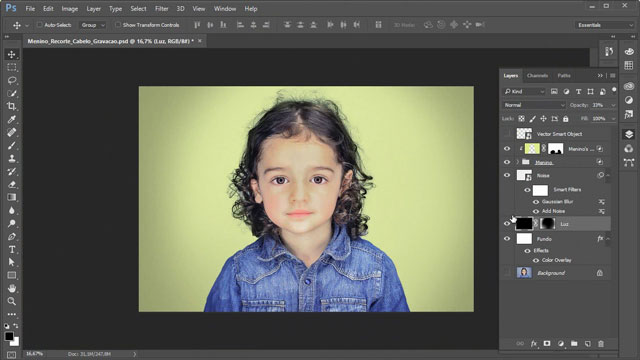Screen dimensions: 640x360
Task: Click the background color swatch
Action: click(x=16, y=342)
